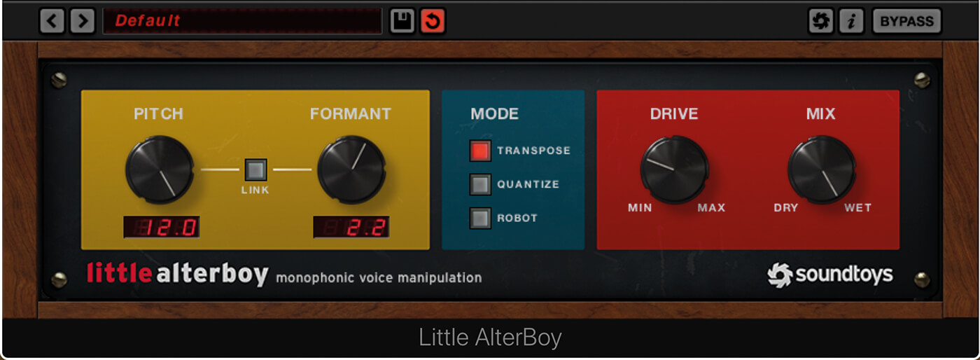
Task: Click the DRIVE knob
Action: [x=674, y=169]
